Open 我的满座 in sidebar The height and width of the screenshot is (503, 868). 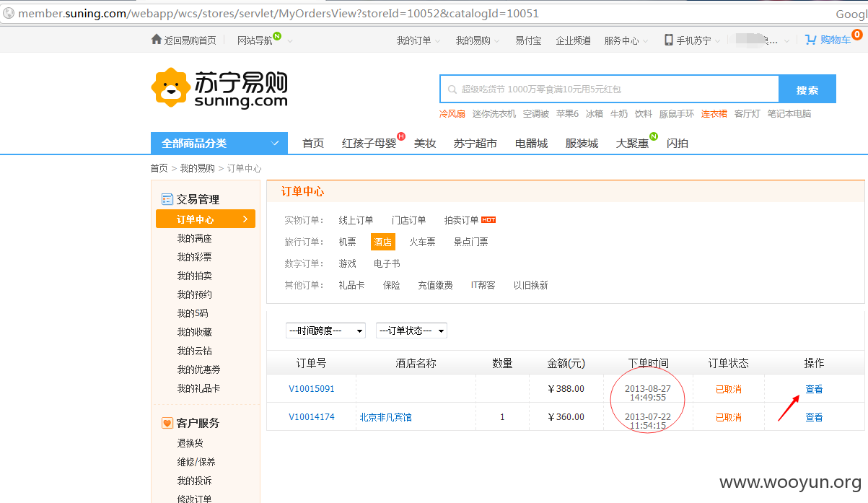coord(195,238)
